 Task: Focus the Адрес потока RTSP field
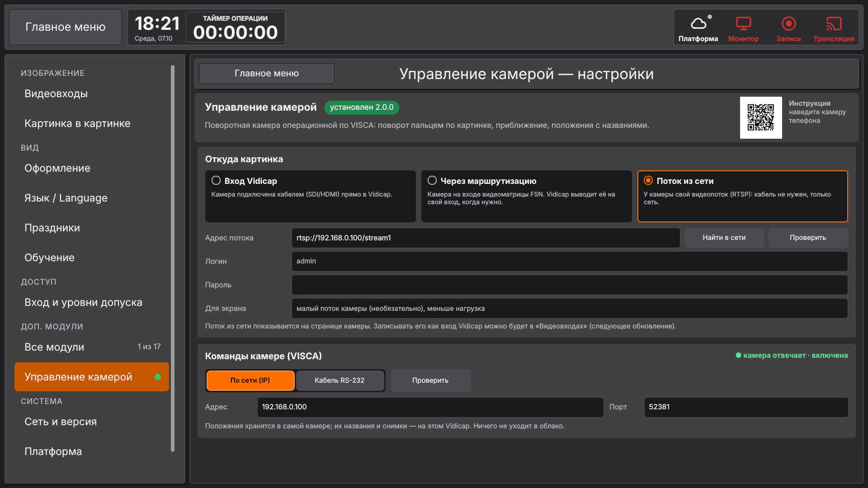click(486, 238)
